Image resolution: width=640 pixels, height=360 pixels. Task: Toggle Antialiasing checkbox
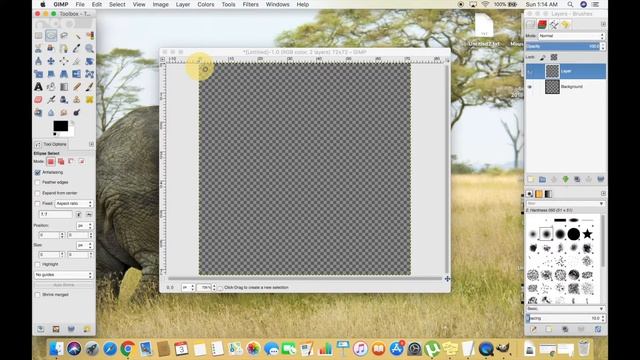38,173
